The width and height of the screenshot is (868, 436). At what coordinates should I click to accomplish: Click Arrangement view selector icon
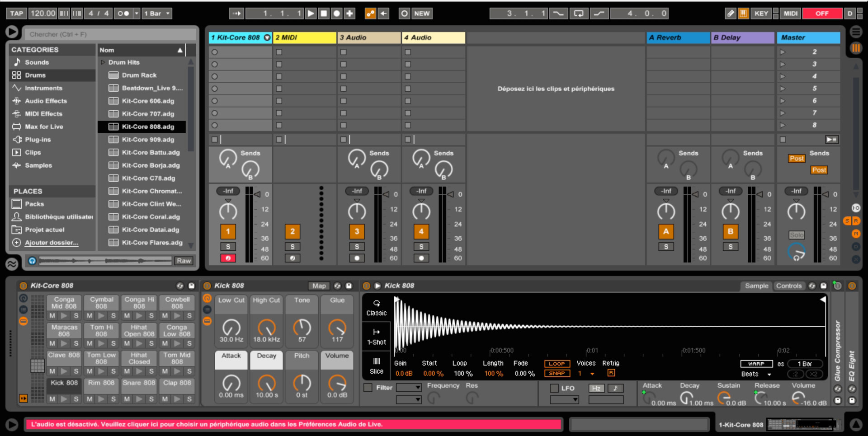[856, 32]
